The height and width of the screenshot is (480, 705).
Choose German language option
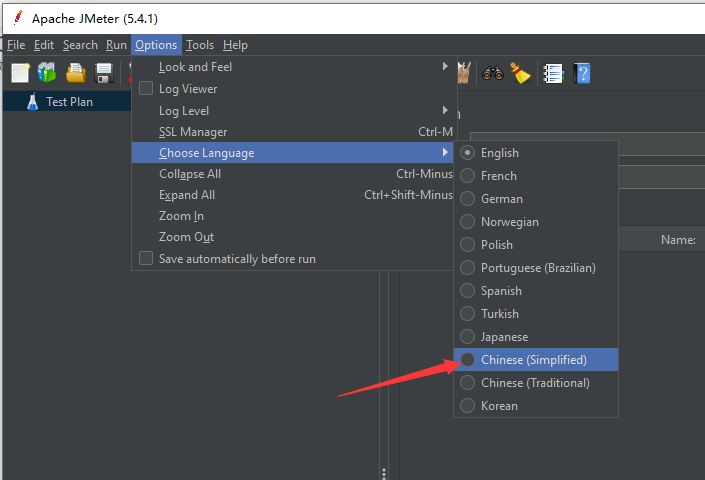click(x=535, y=199)
